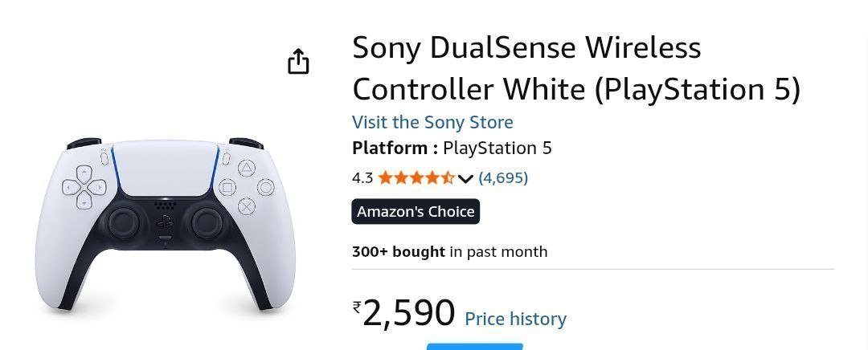Screen dimensions: 868x350
Task: Click the triangle button on controller image
Action: click(x=247, y=168)
